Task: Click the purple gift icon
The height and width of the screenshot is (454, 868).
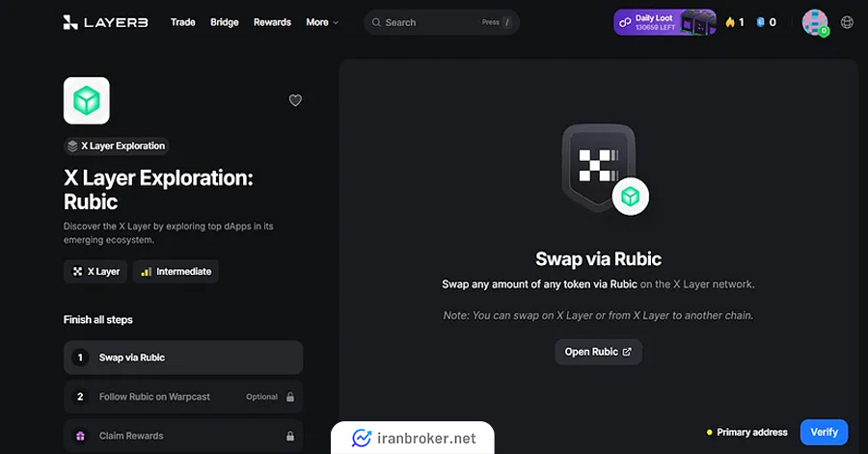Action: (x=80, y=436)
